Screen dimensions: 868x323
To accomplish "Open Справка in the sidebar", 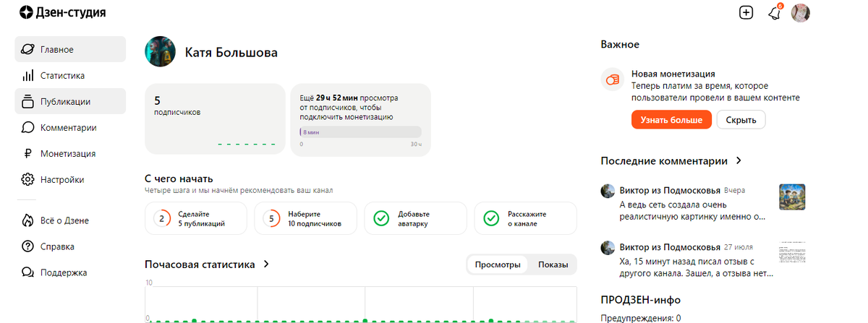I will click(x=70, y=246).
